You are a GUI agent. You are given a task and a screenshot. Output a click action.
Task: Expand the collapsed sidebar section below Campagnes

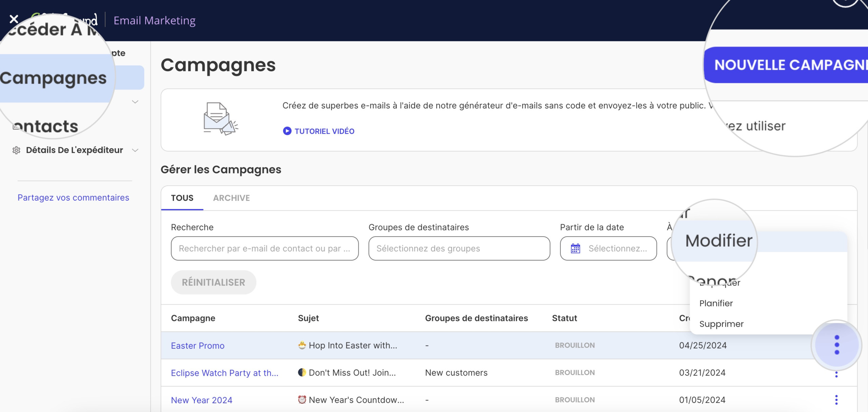pyautogui.click(x=135, y=102)
